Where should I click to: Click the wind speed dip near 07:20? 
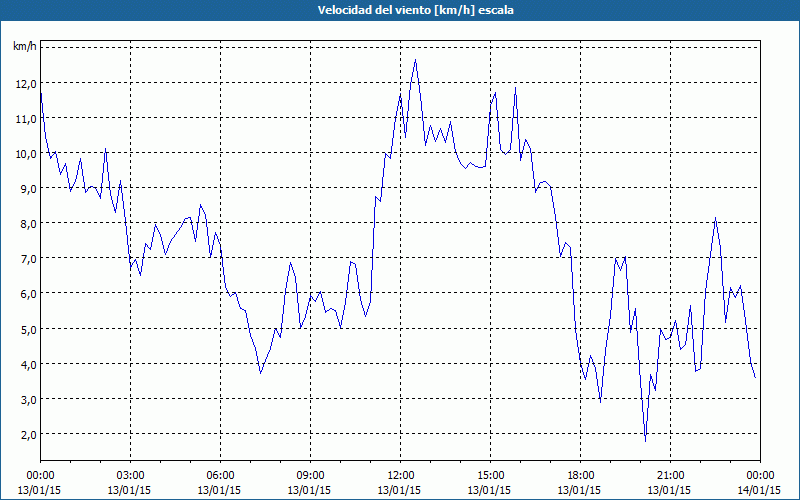pos(261,373)
